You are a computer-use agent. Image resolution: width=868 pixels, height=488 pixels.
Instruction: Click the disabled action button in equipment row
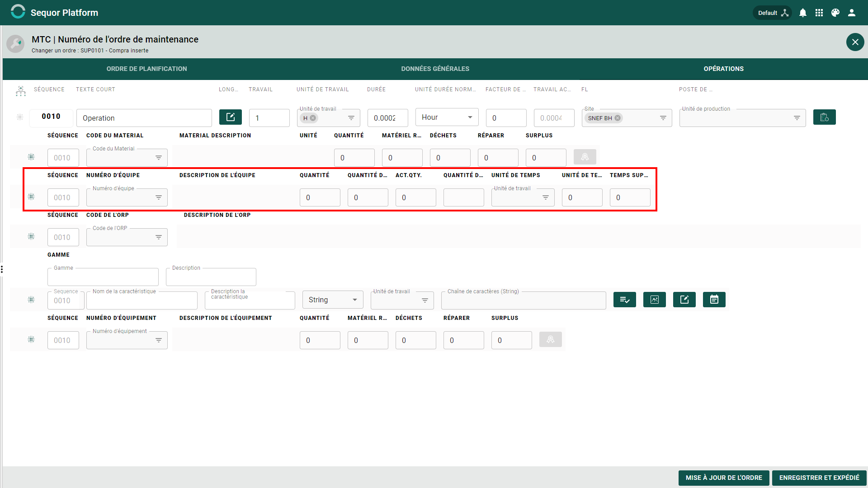[x=551, y=339]
